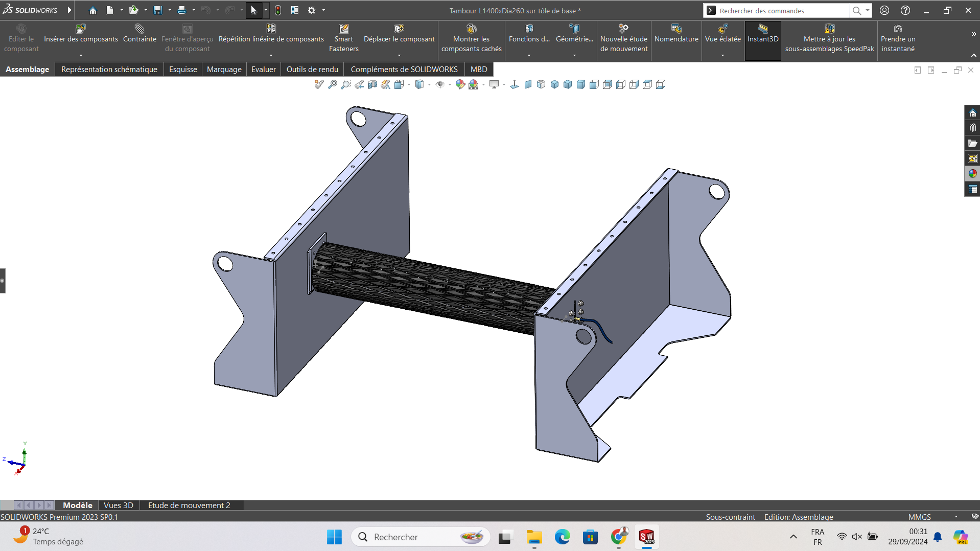The image size is (980, 551).
Task: Click the Windows taskbar Rechercher search box
Action: [421, 537]
